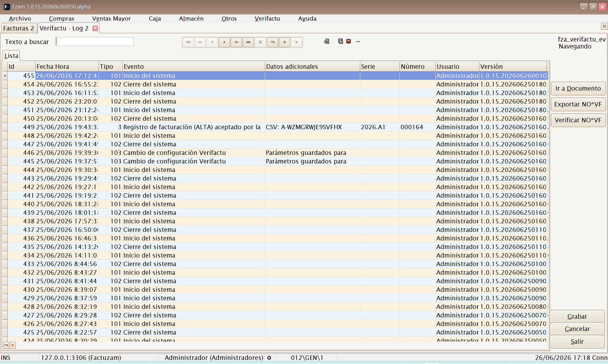Click the Ir a Documento button
Viewport: 608px width, 364px height.
click(578, 88)
